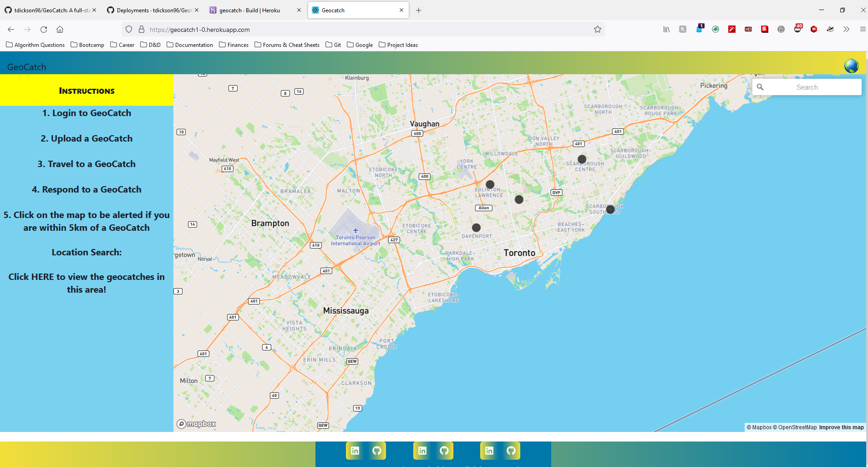This screenshot has height=467, width=868.
Task: Click the map marker above Eglinton-Lawrence
Action: tap(490, 184)
